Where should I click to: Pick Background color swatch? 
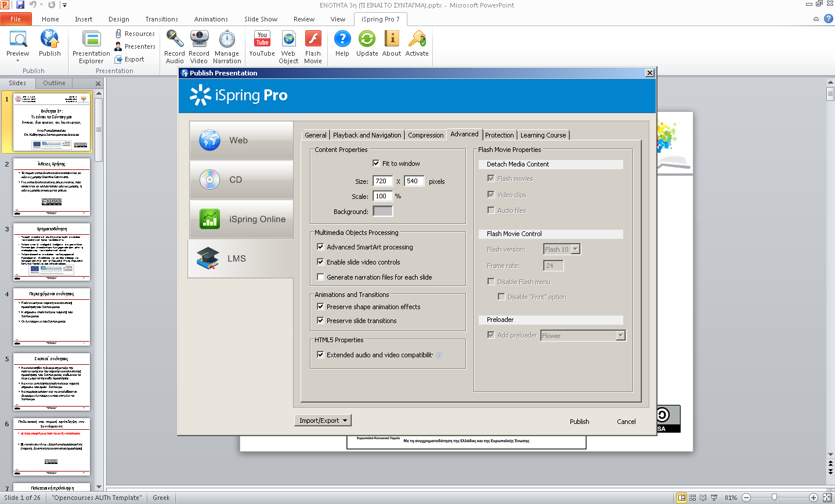pos(383,211)
